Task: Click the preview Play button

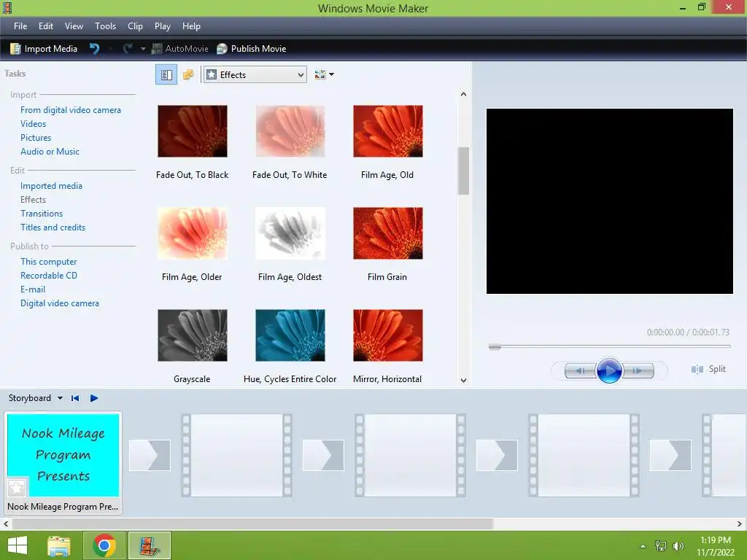Action: click(609, 370)
